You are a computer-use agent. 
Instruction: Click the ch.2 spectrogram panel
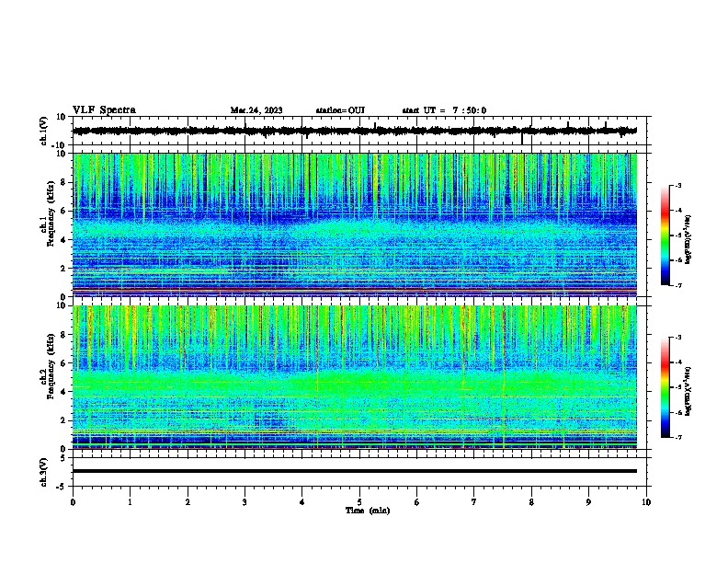355,377
